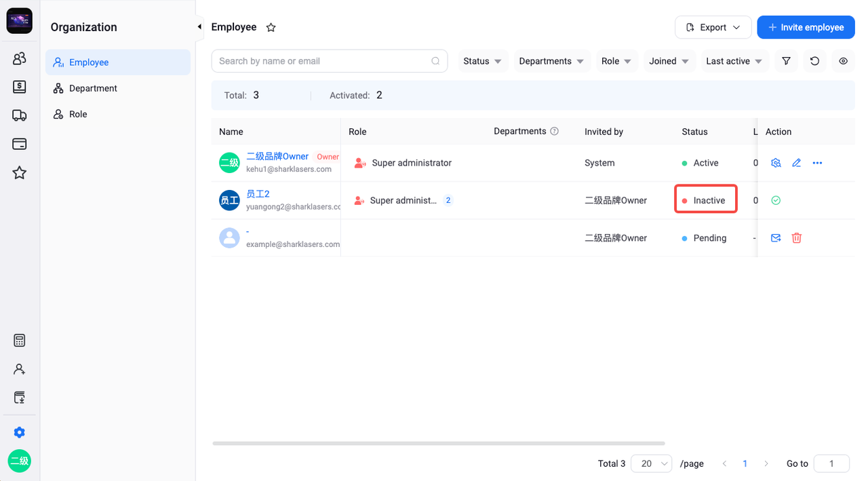Click the activate check icon for 员工2
Viewport: 868px width, 481px height.
pyautogui.click(x=776, y=200)
